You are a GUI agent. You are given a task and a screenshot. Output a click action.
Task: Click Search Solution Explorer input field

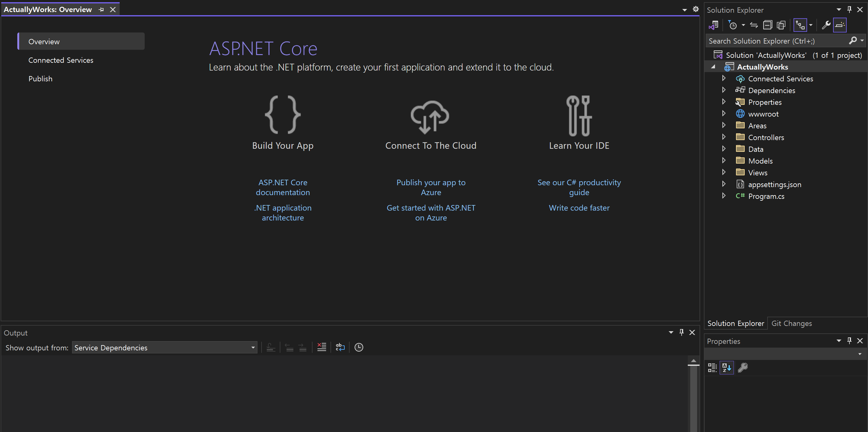tap(775, 41)
